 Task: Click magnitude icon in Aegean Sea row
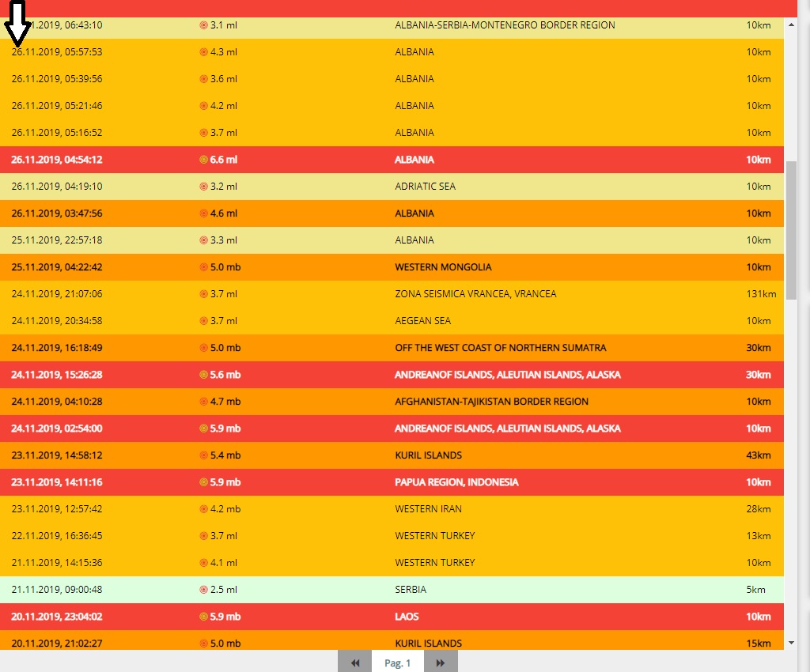click(x=203, y=321)
